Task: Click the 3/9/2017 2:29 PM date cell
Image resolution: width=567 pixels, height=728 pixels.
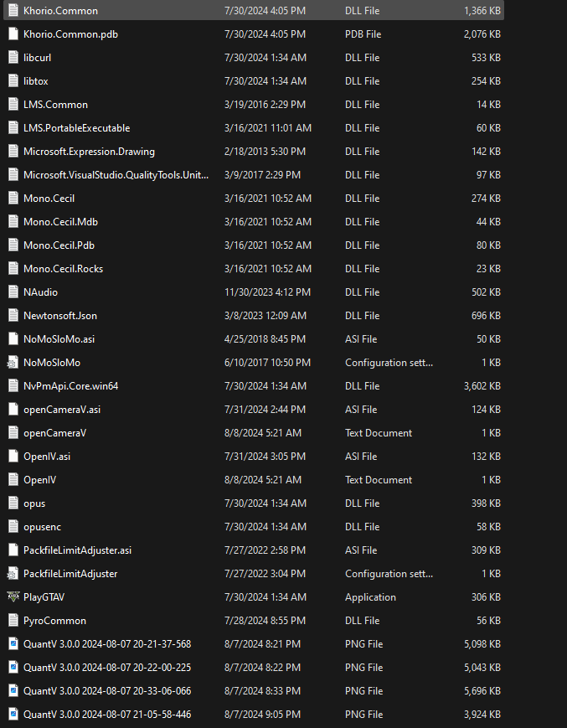Action: click(x=262, y=174)
